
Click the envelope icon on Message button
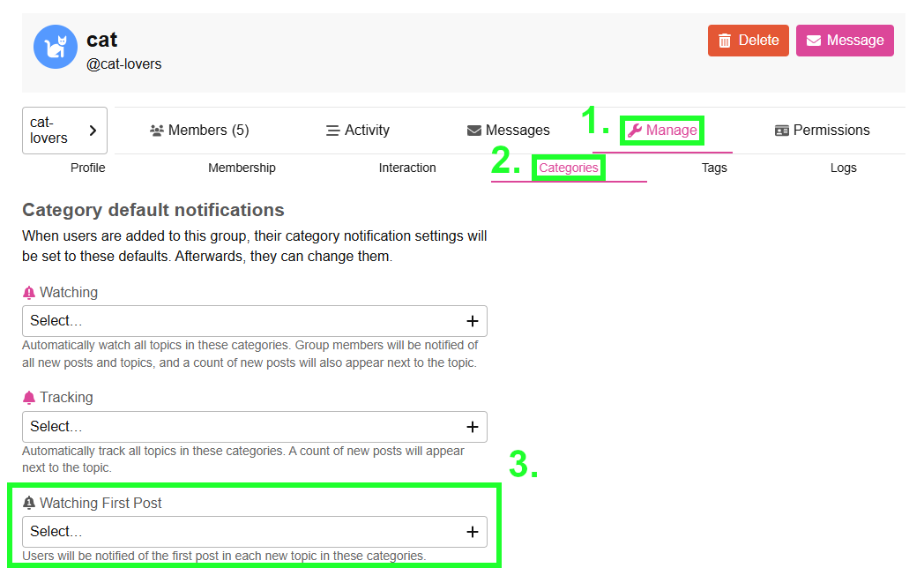click(814, 41)
